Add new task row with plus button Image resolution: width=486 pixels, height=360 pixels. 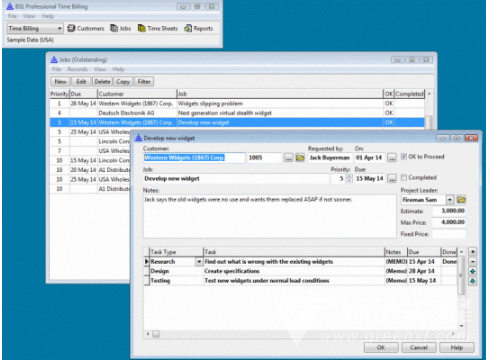(x=472, y=252)
